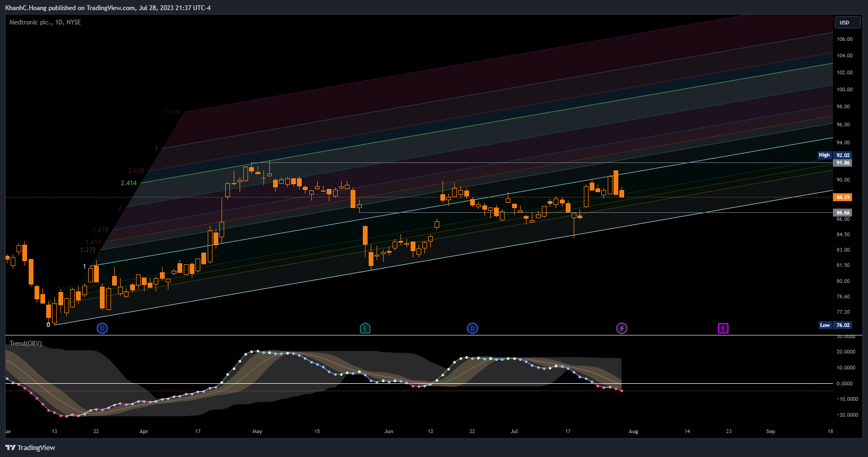Click the 94.00 price axis label

[x=843, y=142]
